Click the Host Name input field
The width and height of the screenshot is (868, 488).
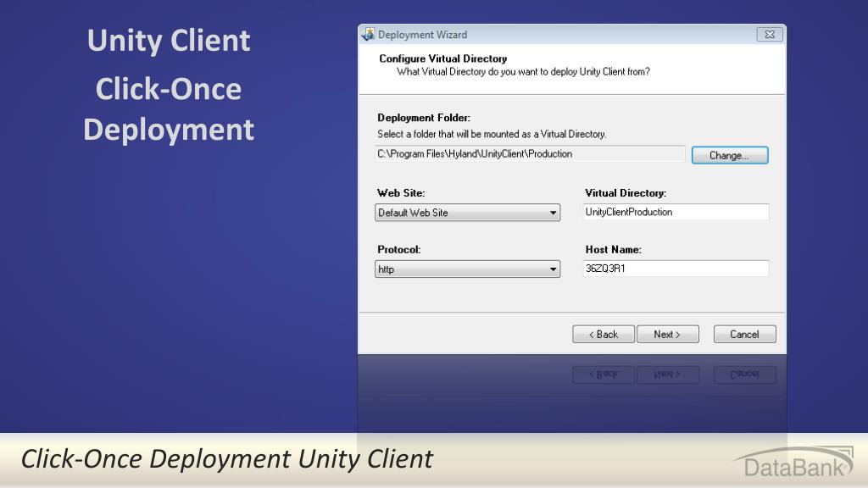click(676, 269)
